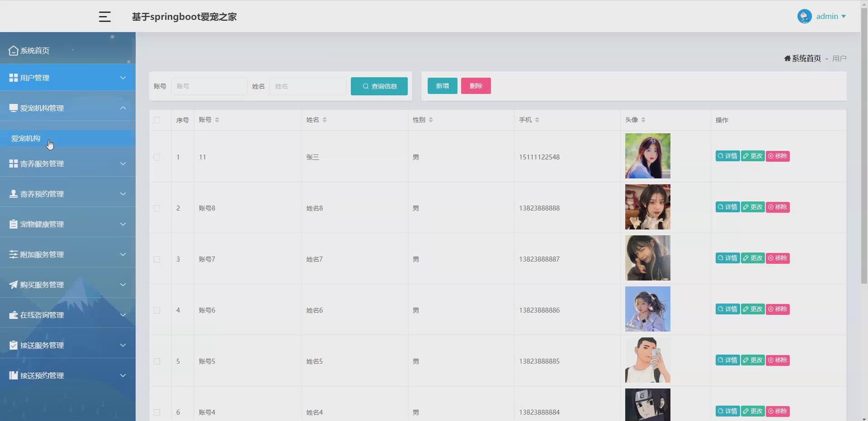Toggle the hamburger sidebar menu icon
This screenshot has width=868, height=421.
105,17
